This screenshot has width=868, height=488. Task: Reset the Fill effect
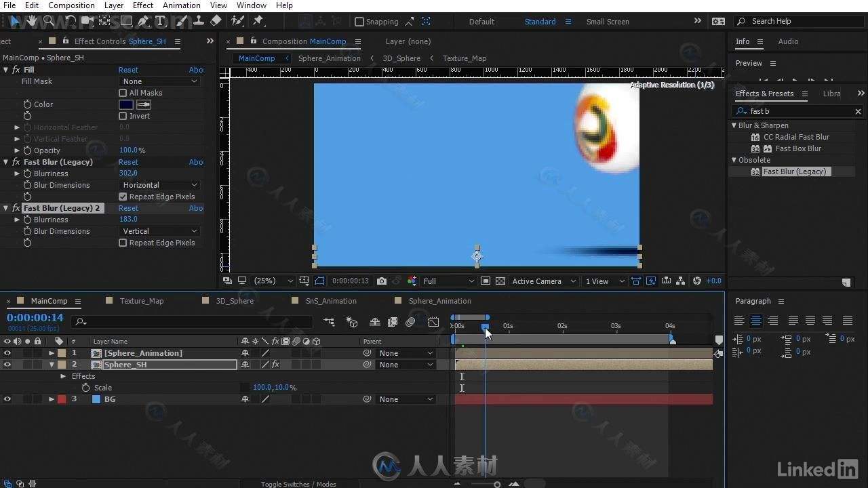128,70
